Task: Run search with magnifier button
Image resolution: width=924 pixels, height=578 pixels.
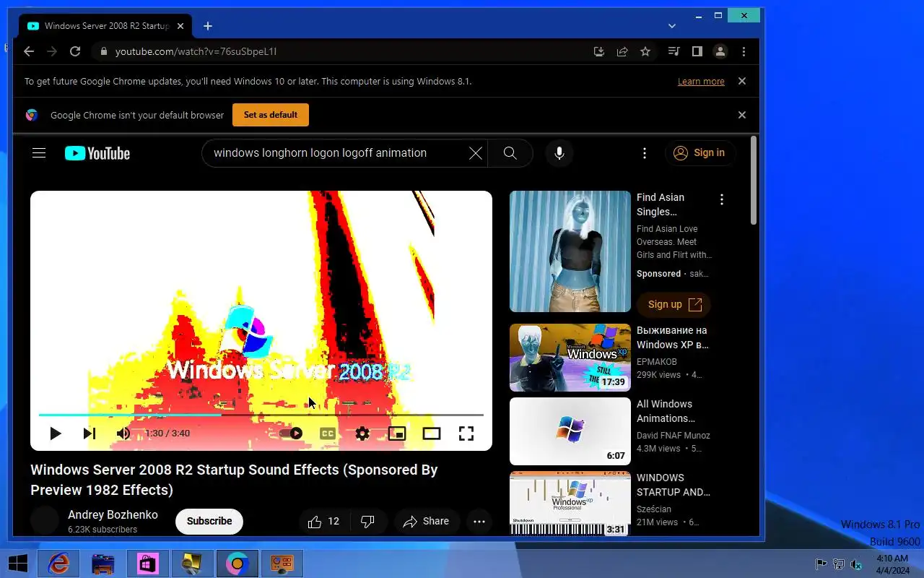Action: pyautogui.click(x=510, y=153)
